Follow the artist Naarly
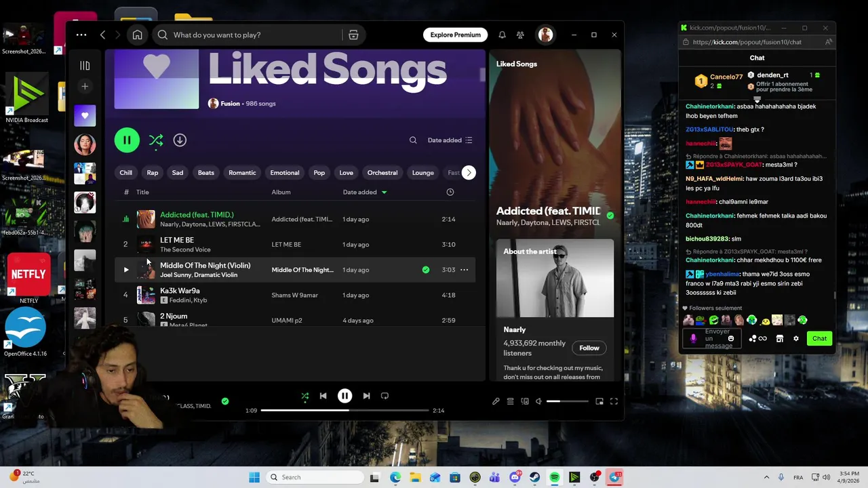 589,348
